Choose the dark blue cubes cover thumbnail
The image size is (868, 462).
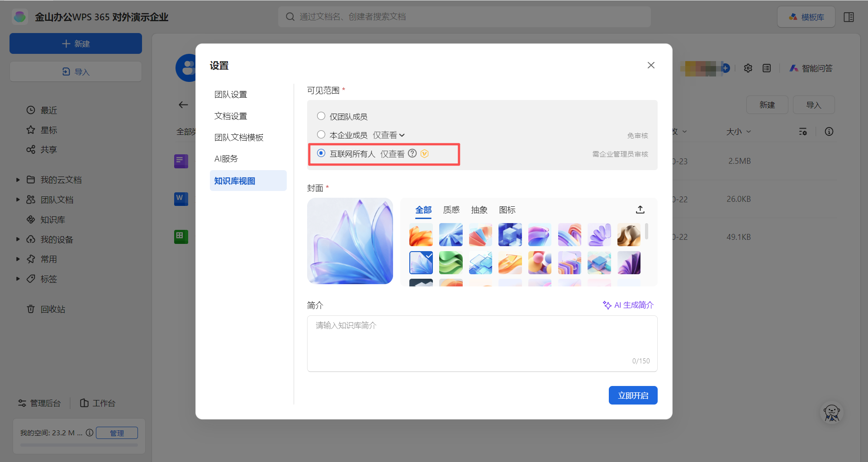[x=510, y=235]
